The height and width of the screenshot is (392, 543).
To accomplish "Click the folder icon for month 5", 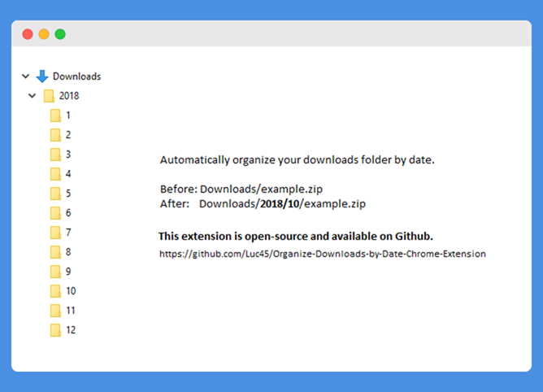I will click(x=55, y=194).
